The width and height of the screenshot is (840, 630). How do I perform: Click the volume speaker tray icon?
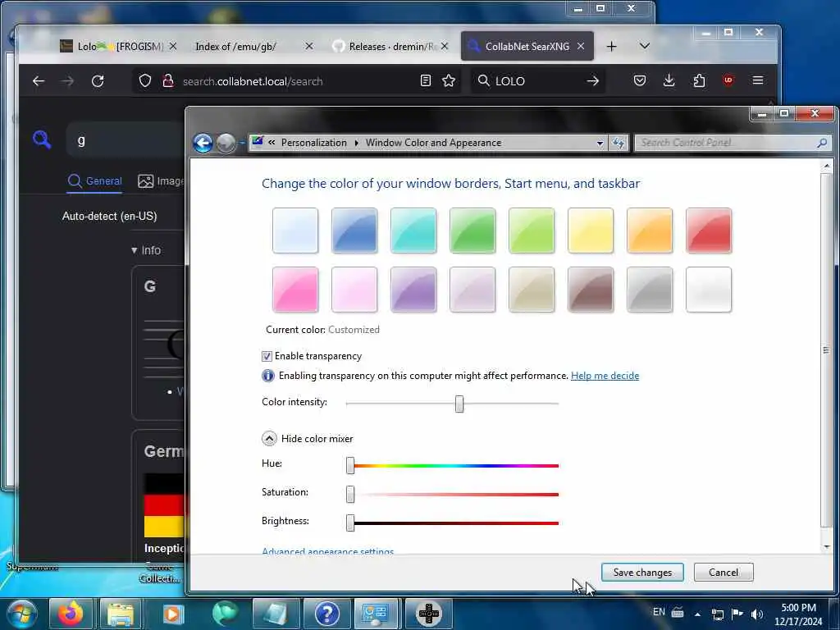click(x=756, y=614)
